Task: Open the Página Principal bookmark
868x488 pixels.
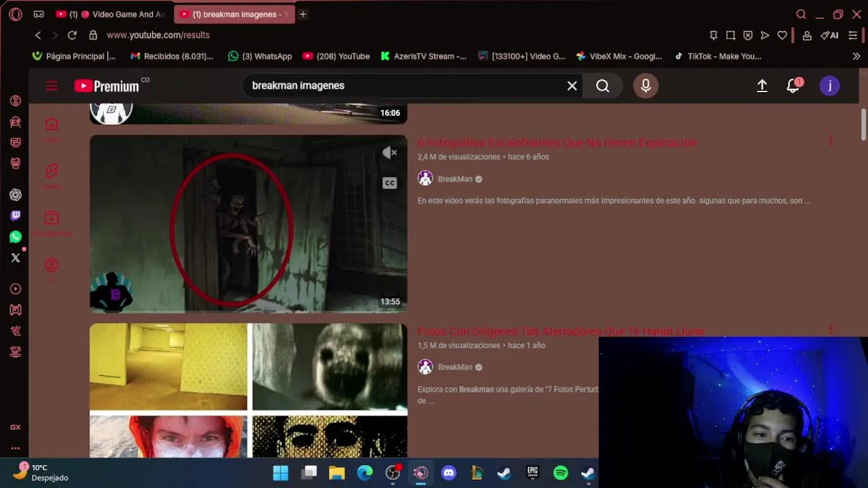Action: point(74,56)
